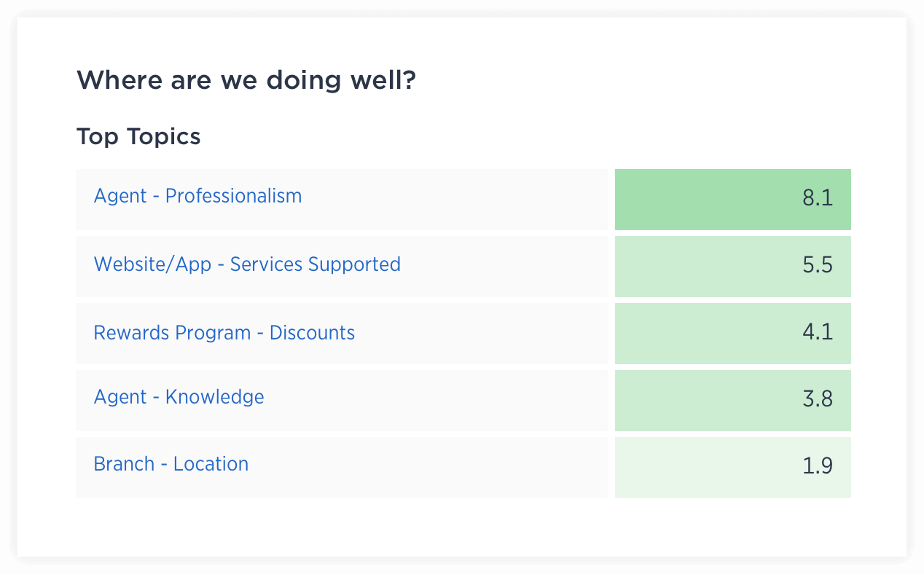924x574 pixels.
Task: Open the Branch - Location topic link
Action: [171, 464]
